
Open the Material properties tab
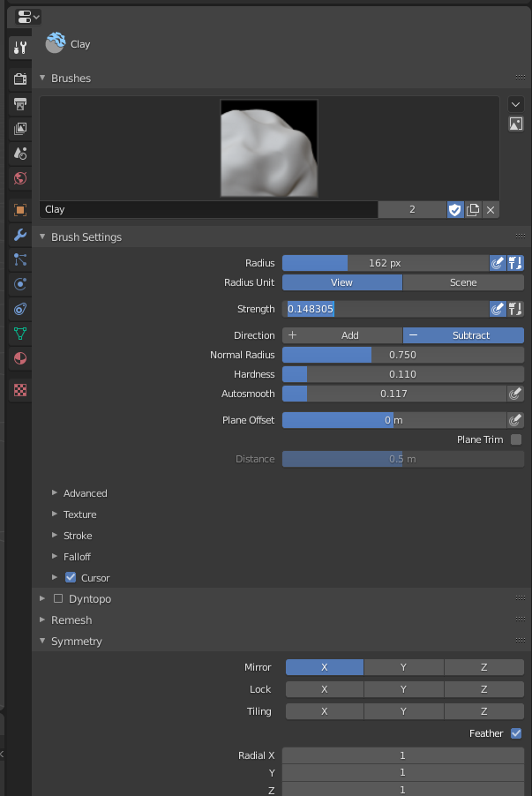(20, 358)
